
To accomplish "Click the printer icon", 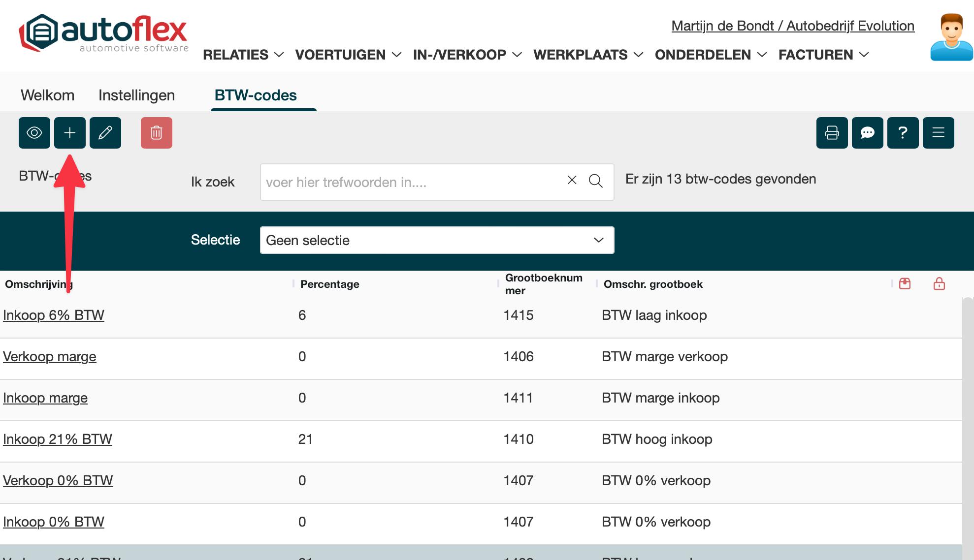I will pyautogui.click(x=832, y=133).
